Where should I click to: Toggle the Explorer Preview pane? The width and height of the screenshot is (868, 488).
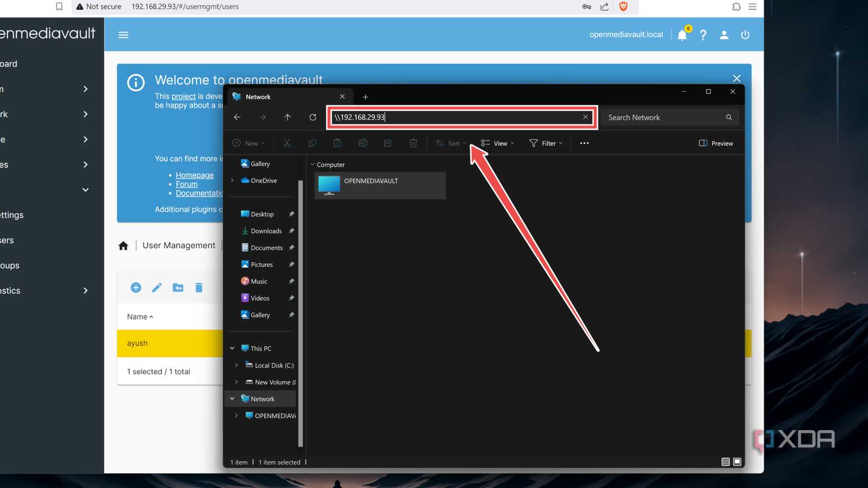tap(715, 143)
